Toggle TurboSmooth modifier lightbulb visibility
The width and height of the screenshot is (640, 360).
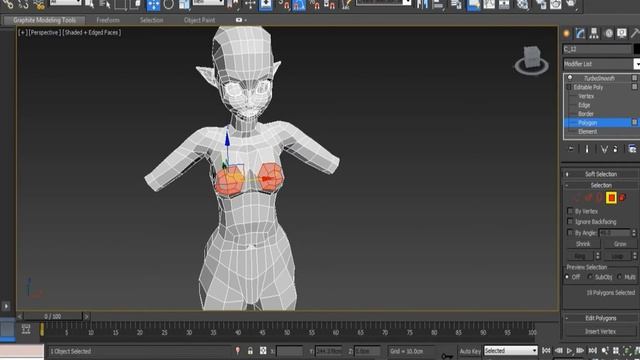coord(570,78)
